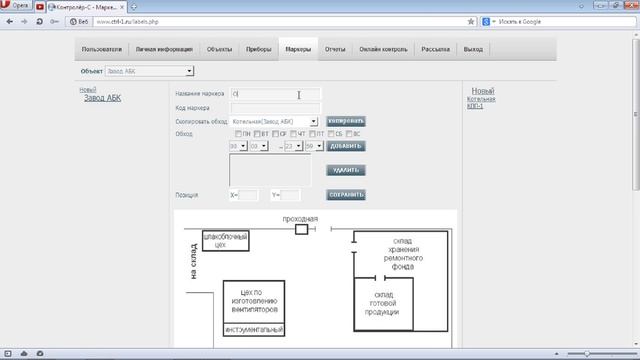The height and width of the screenshot is (360, 640).
Task: Click the URL address field
Action: [280, 22]
